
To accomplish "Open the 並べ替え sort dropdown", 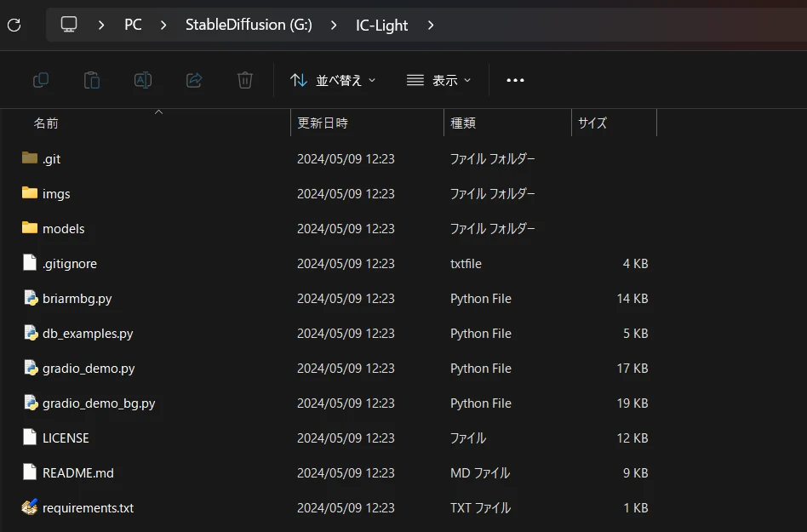I will click(333, 80).
